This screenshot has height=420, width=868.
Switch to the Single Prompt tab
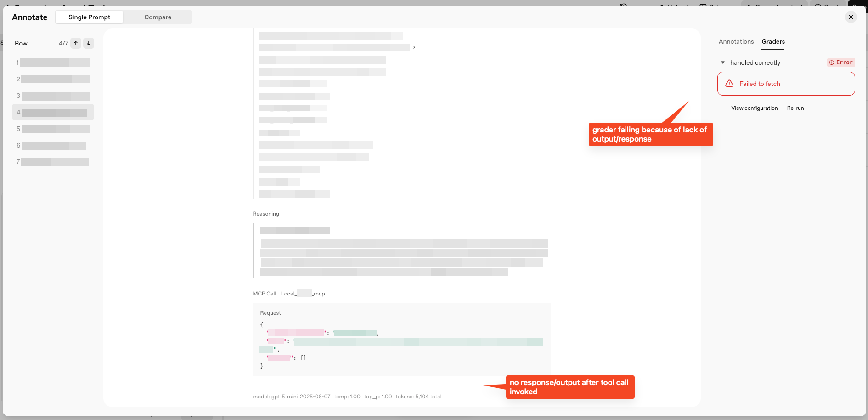click(89, 17)
